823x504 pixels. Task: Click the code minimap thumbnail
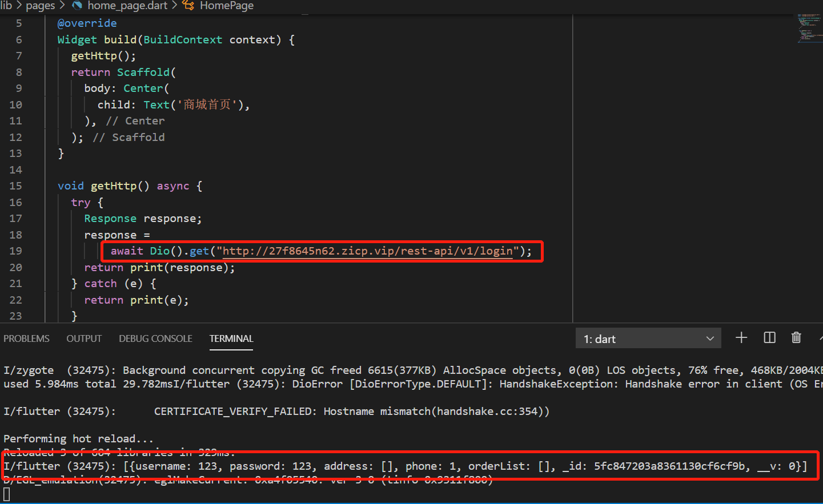[809, 29]
